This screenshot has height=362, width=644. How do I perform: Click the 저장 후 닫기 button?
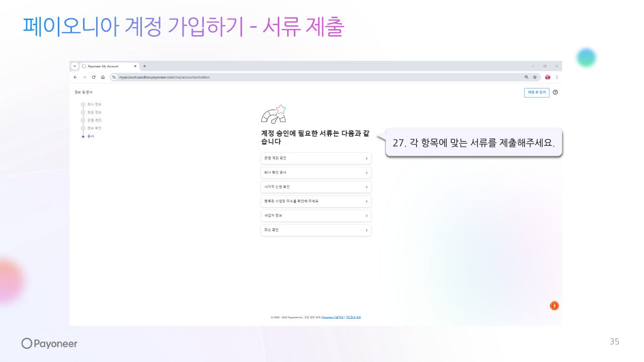537,93
